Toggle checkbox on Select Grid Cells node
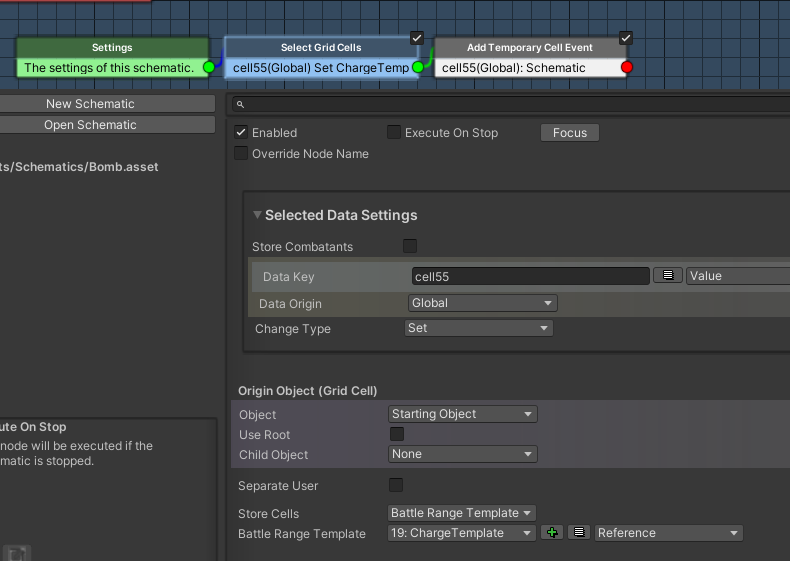 pos(417,38)
